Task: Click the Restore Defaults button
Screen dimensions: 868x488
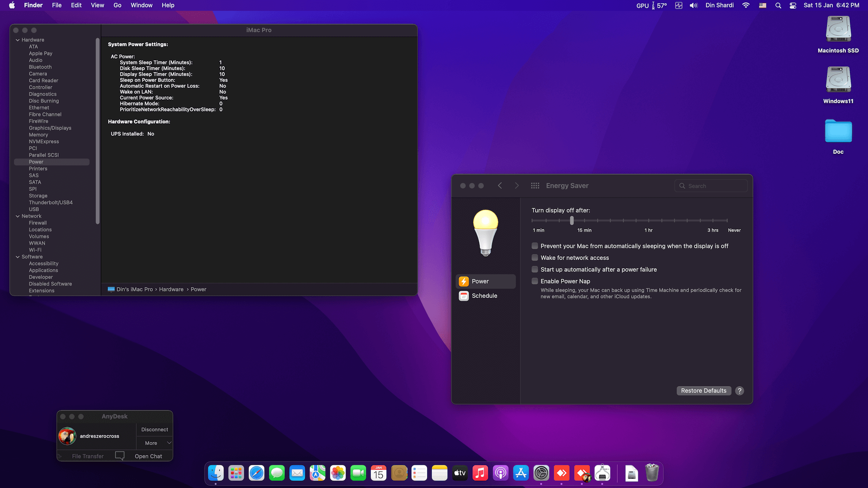Action: (x=703, y=391)
